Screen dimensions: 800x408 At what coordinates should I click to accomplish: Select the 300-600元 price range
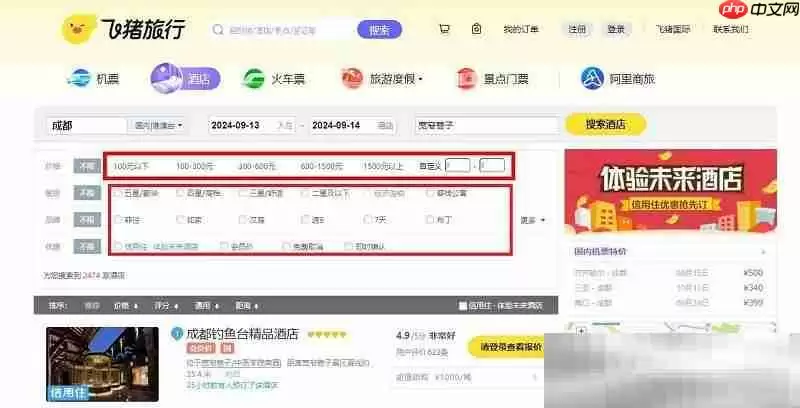257,166
